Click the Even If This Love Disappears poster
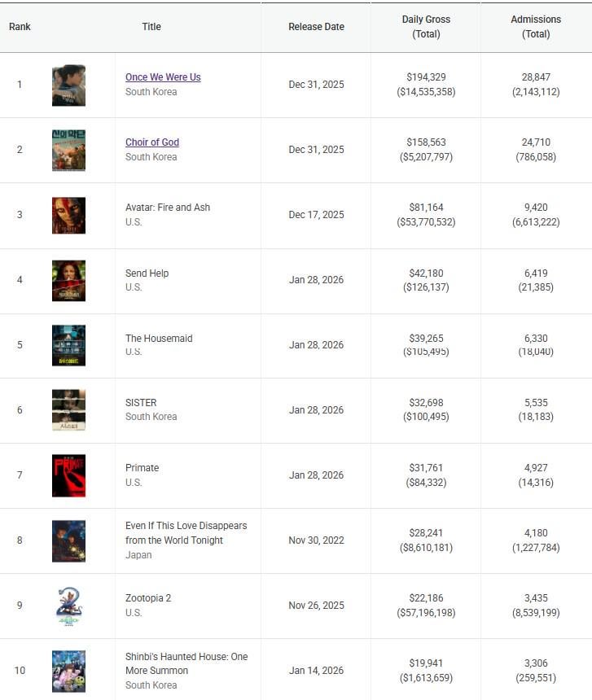This screenshot has width=592, height=700. click(68, 541)
